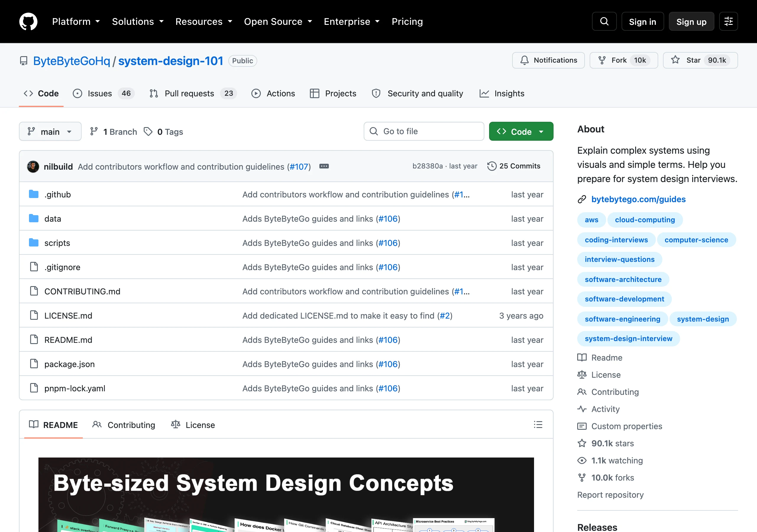757x532 pixels.
Task: Open the main branch dropdown
Action: click(x=50, y=132)
